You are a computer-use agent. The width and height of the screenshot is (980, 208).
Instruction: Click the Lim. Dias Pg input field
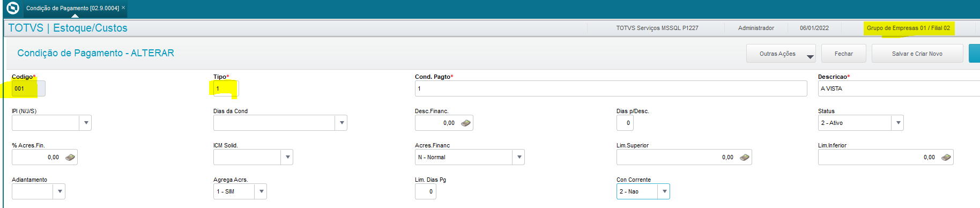[426, 191]
